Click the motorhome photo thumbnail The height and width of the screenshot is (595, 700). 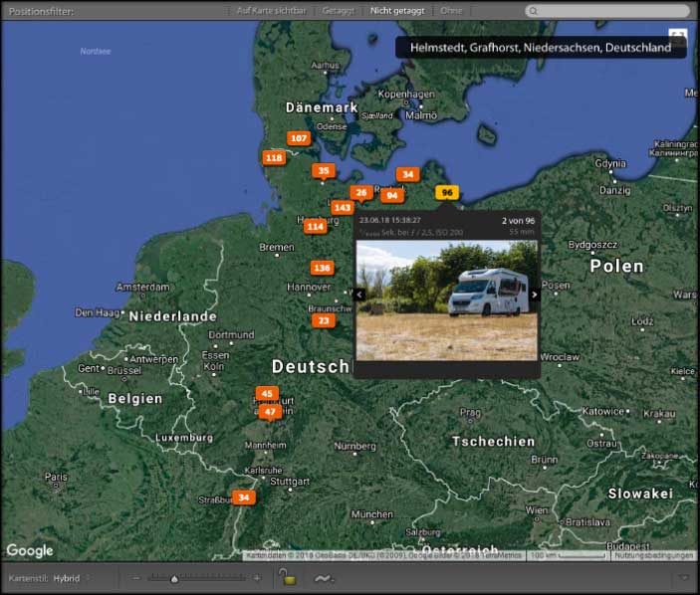click(x=446, y=300)
